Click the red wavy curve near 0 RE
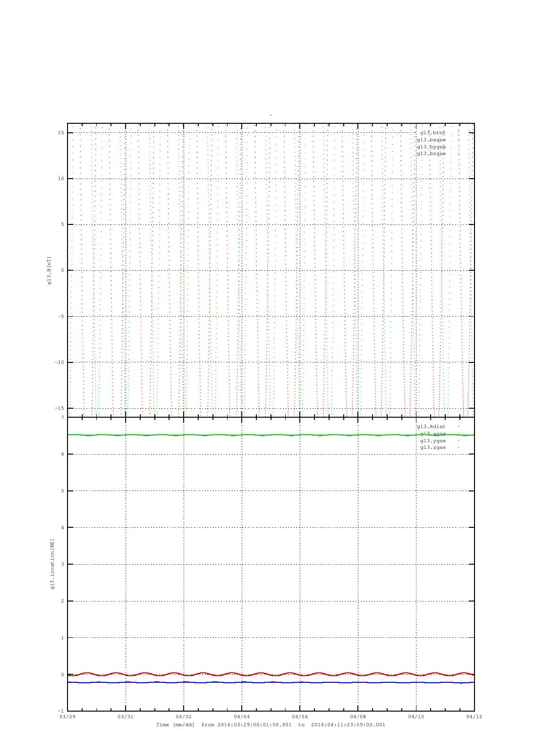Screen dimensions: 534x756 271,674
